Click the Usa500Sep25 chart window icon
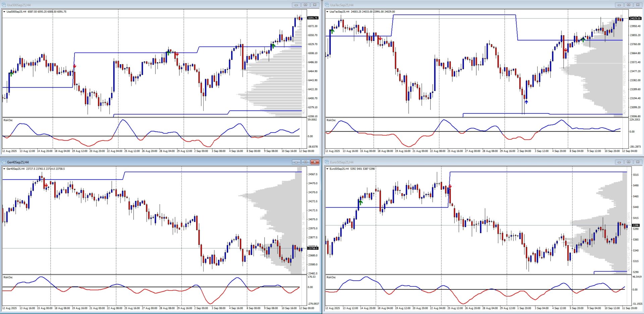This screenshot has width=644, height=314. point(4,5)
